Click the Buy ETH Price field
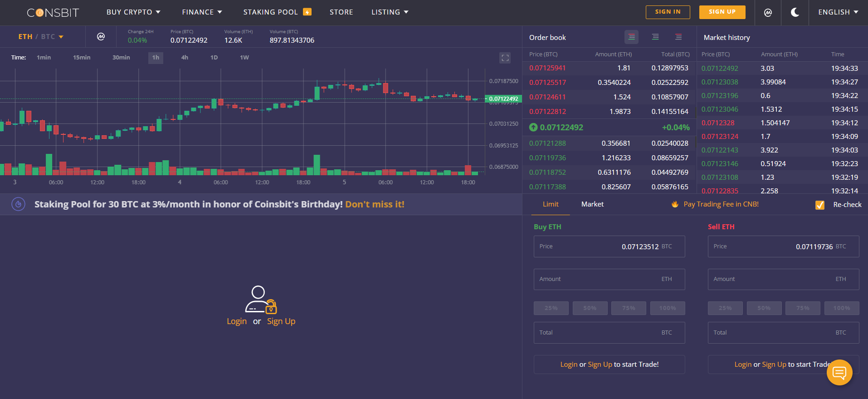Viewport: 868px width, 399px height. pyautogui.click(x=609, y=246)
